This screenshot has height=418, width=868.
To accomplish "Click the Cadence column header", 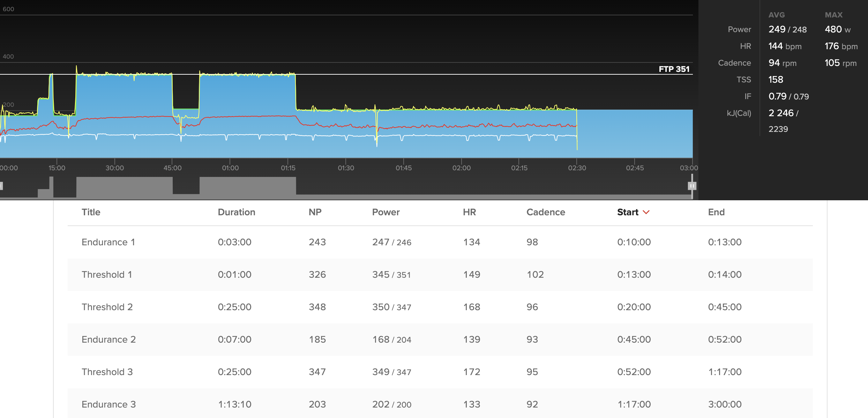I will click(545, 212).
